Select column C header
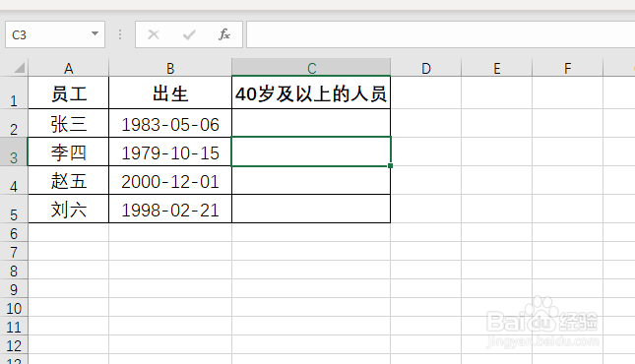The width and height of the screenshot is (635, 364). 311,68
